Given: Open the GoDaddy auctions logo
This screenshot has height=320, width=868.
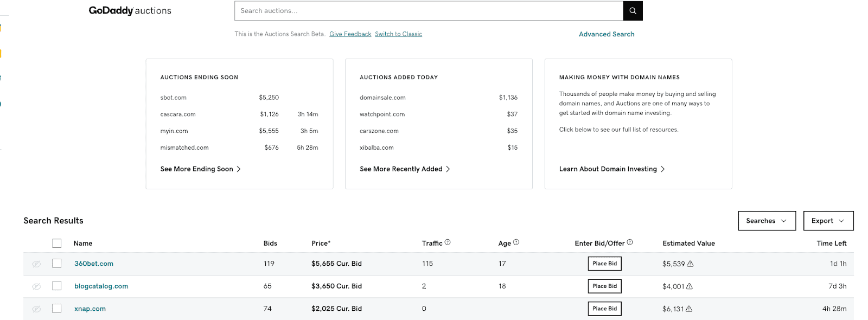Looking at the screenshot, I should pyautogui.click(x=130, y=11).
